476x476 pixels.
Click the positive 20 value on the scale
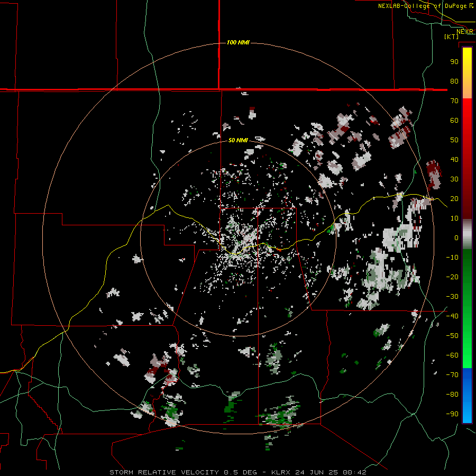tap(454, 198)
